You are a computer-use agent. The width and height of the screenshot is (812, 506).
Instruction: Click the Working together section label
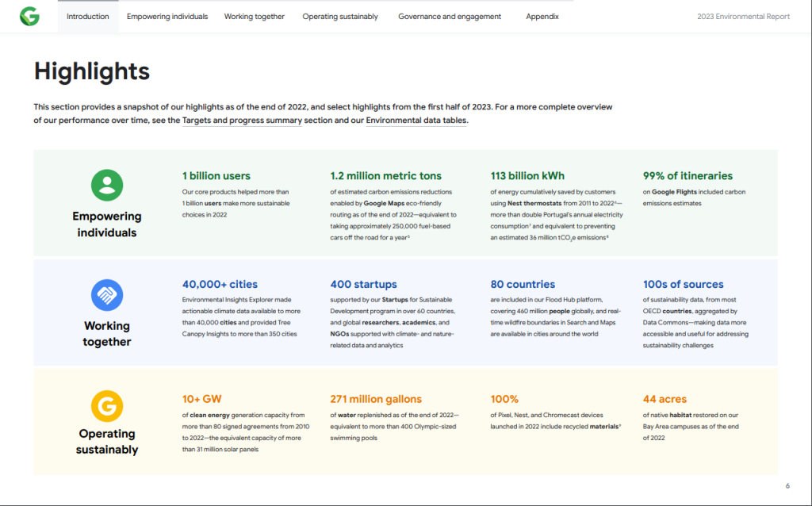(x=107, y=334)
